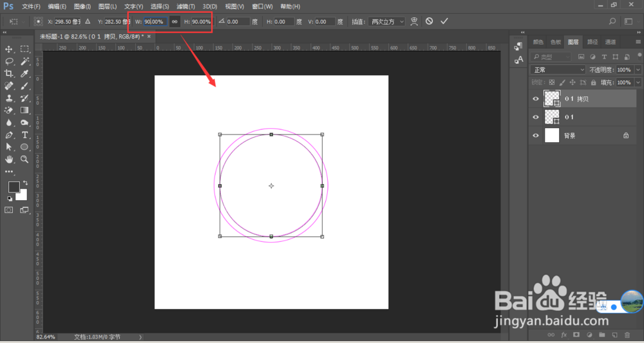Select the Sponge tool

tap(24, 123)
